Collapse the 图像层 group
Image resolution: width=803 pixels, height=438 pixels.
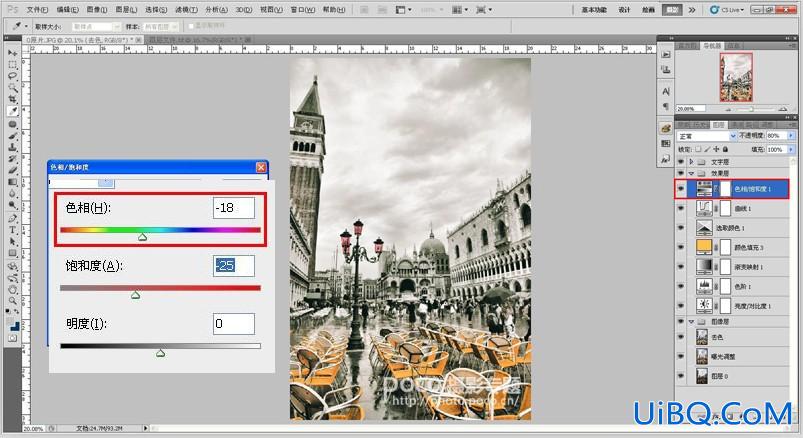[691, 321]
